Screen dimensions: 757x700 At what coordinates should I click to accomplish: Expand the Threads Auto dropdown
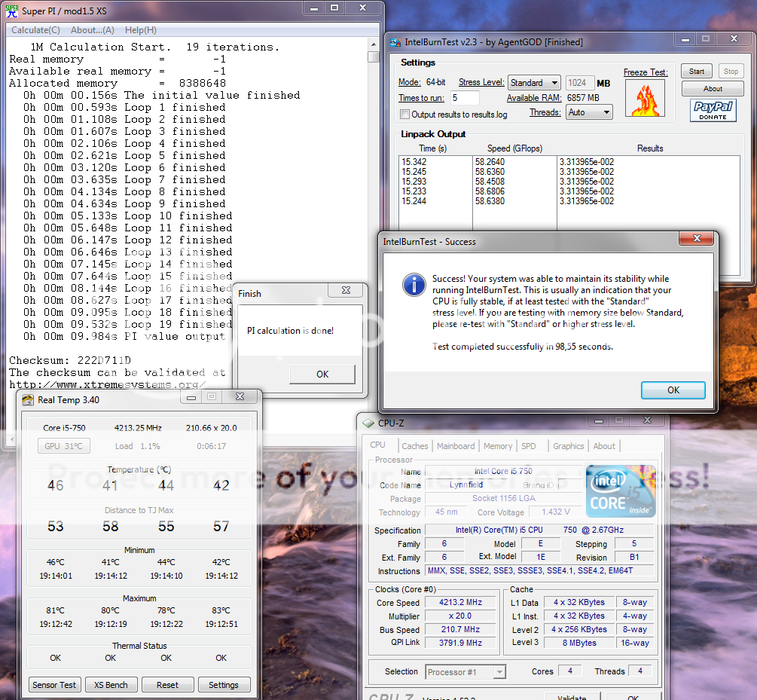590,112
